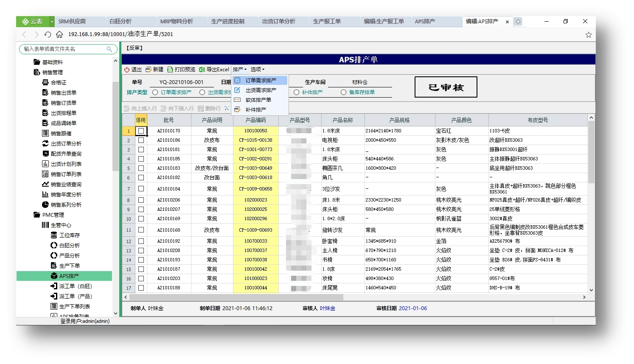Screen dimensions: 634x364
Task: Click the browser home icon
Action: (59, 34)
